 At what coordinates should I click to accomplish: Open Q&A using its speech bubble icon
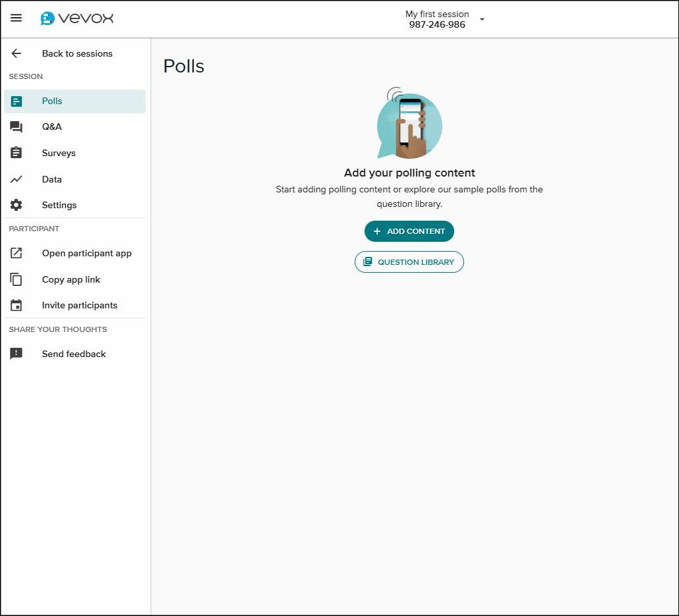pos(16,126)
